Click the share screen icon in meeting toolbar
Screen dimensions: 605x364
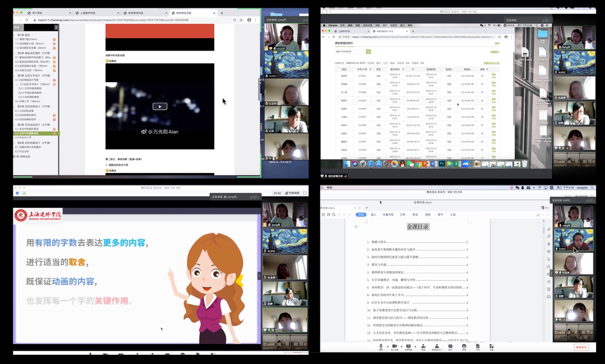coord(408,347)
